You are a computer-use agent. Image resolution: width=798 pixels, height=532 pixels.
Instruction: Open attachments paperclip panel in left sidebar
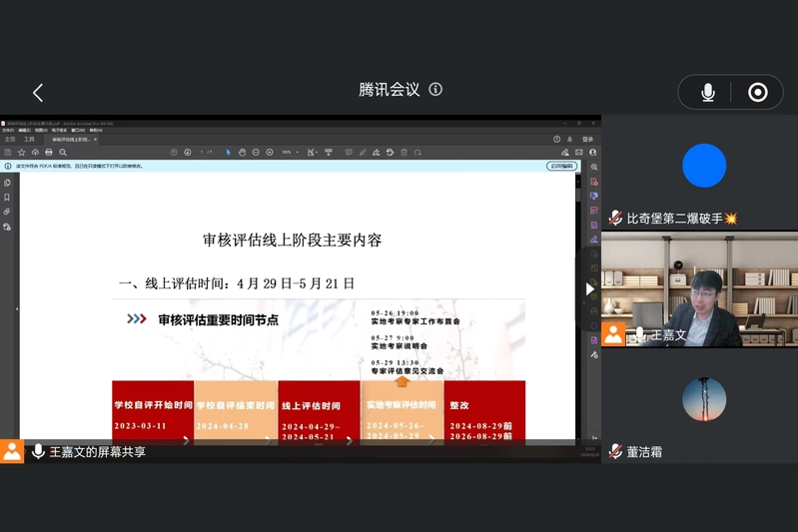click(7, 212)
